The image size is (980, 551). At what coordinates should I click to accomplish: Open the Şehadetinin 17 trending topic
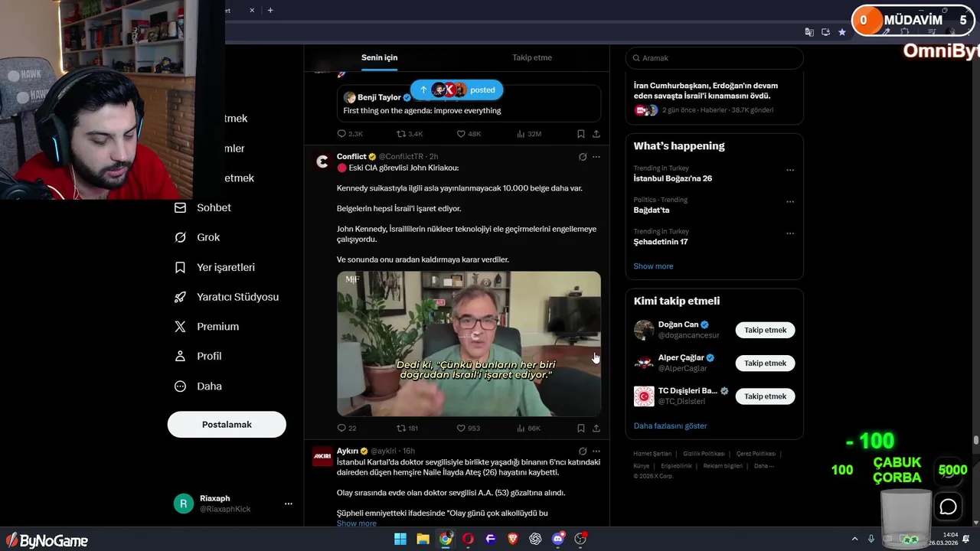click(x=661, y=242)
